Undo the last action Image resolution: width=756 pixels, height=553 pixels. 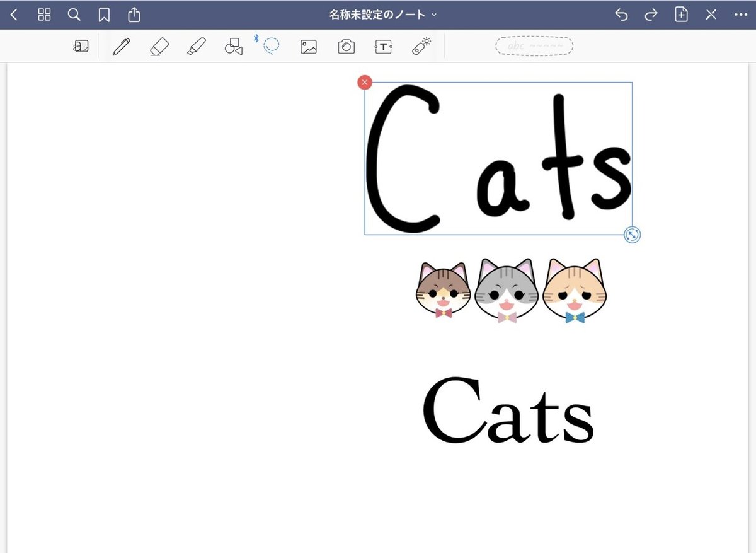coord(621,15)
